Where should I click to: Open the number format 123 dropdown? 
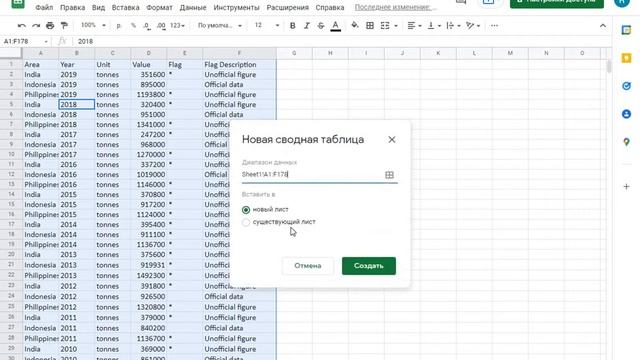(x=177, y=26)
